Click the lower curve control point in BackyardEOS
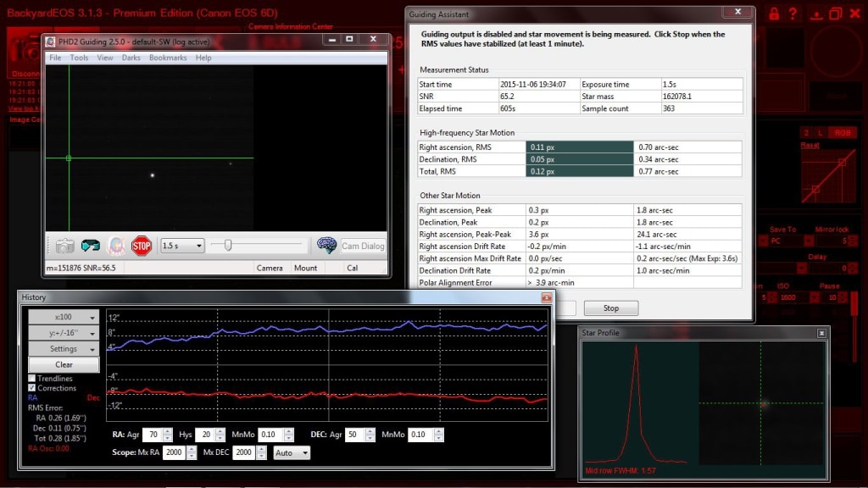The image size is (868, 488). [815, 189]
